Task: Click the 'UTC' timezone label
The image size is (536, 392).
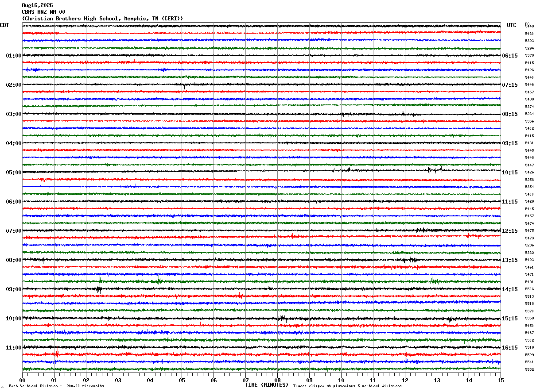Action: (x=512, y=25)
